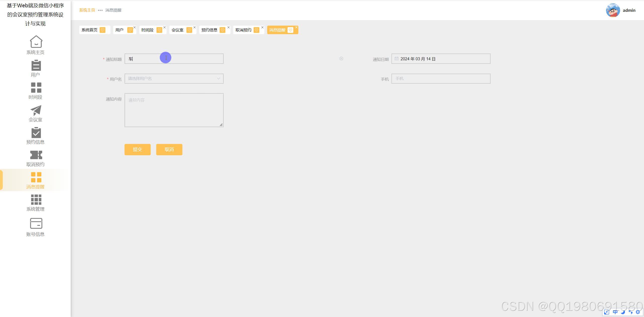This screenshot has height=317, width=644.
Task: Open 时间段 grid icon in sidebar
Action: [36, 88]
